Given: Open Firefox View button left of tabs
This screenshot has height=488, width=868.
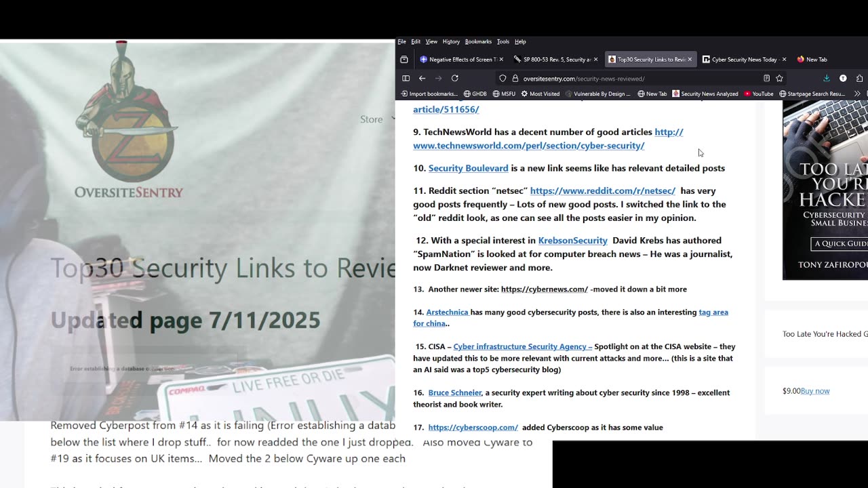Looking at the screenshot, I should tap(404, 60).
